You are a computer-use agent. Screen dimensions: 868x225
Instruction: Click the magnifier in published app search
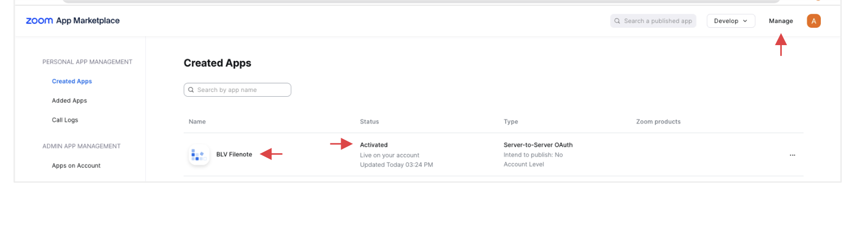(617, 21)
